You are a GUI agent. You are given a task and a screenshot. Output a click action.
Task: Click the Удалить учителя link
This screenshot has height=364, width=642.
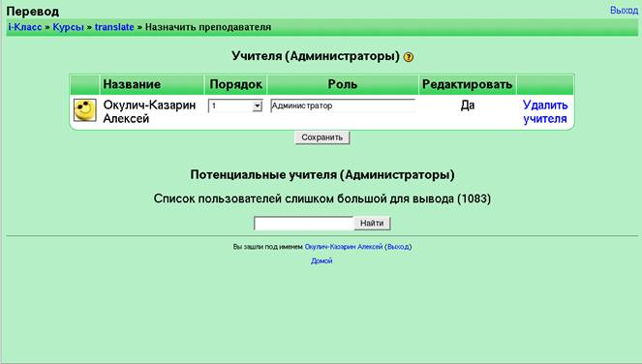[545, 111]
